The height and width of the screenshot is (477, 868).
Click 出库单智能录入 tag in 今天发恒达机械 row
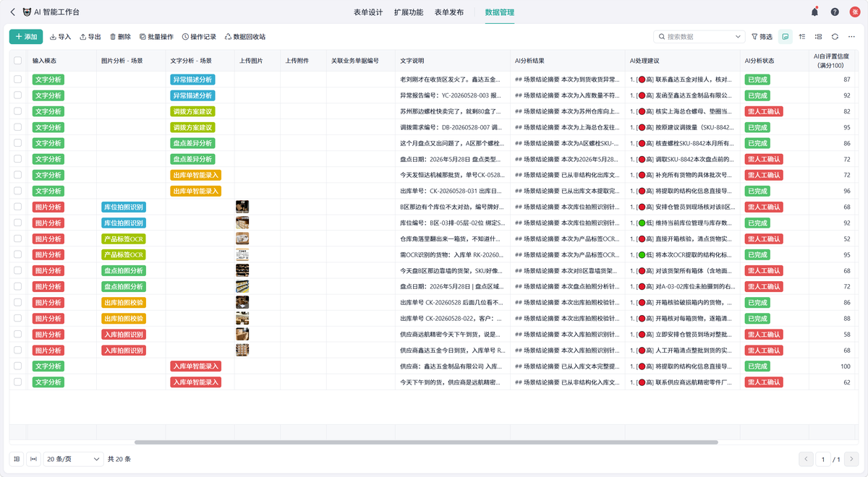point(195,175)
